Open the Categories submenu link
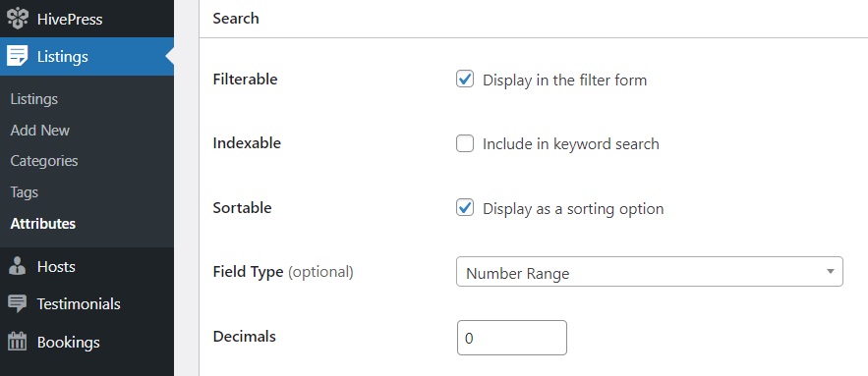 click(43, 161)
